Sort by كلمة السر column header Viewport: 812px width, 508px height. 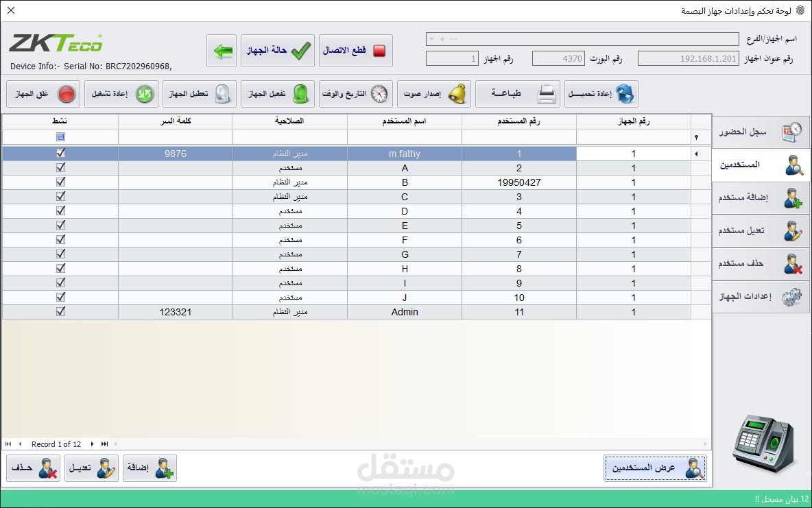pyautogui.click(x=176, y=122)
